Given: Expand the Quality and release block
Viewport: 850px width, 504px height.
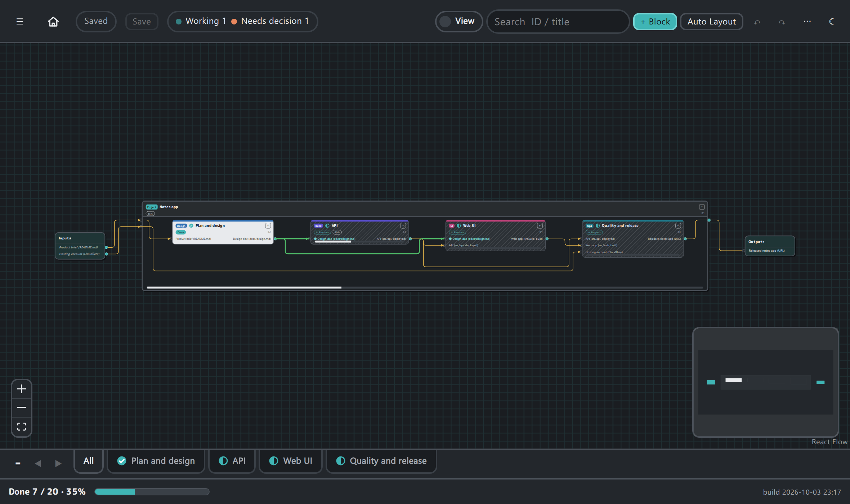Looking at the screenshot, I should [x=678, y=226].
